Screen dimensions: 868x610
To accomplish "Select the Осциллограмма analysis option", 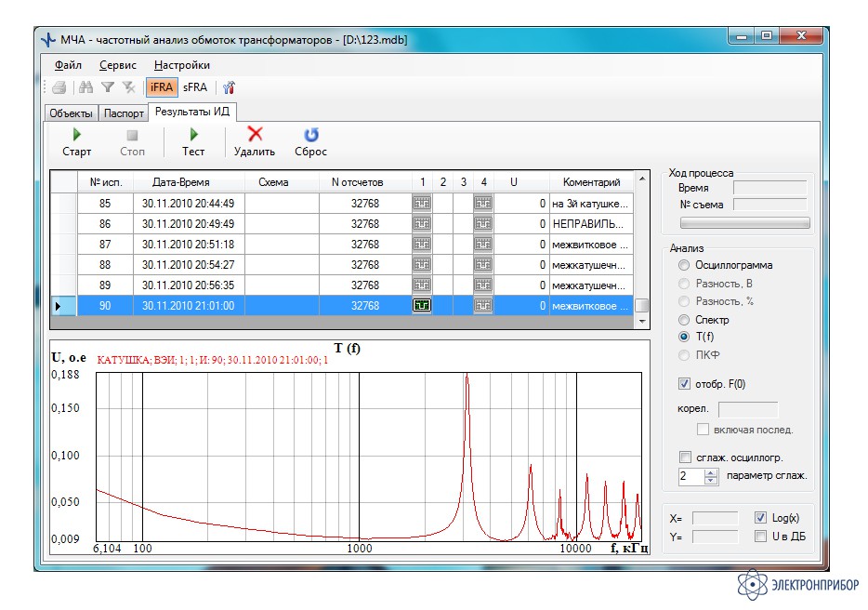I will [x=684, y=265].
